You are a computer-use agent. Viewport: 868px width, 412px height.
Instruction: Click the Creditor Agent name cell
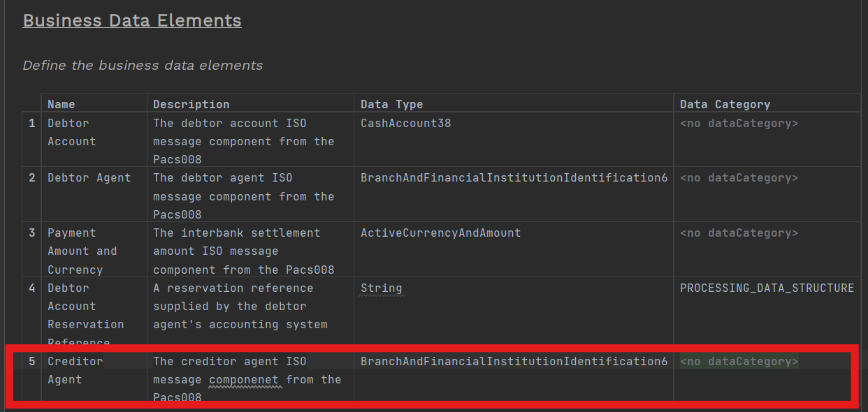(75, 370)
